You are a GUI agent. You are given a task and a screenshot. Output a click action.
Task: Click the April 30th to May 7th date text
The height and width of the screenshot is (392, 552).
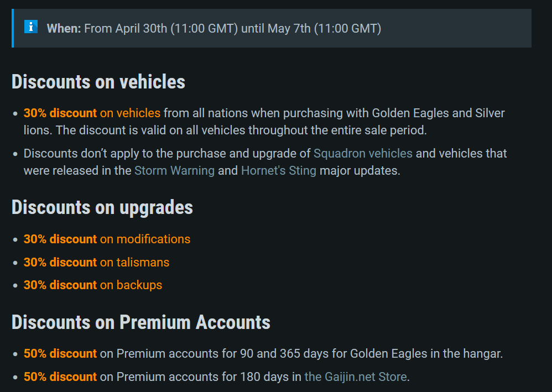[x=232, y=28]
